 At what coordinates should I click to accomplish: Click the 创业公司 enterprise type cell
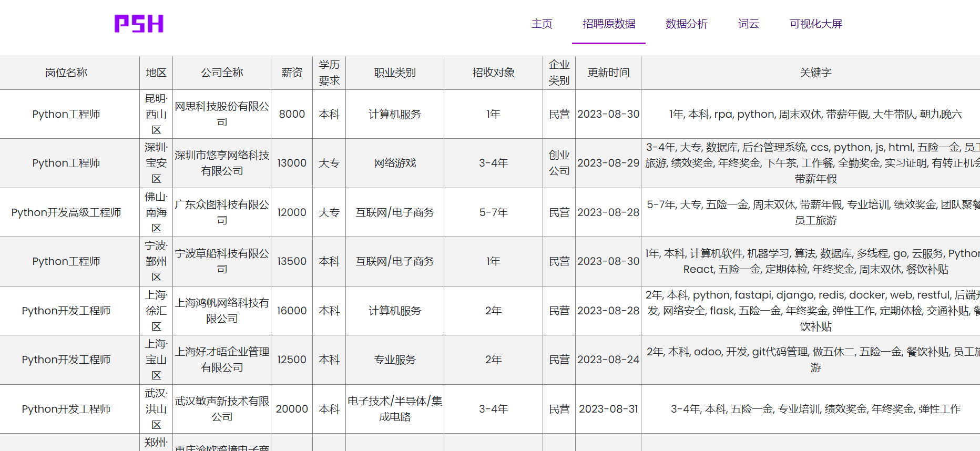559,163
